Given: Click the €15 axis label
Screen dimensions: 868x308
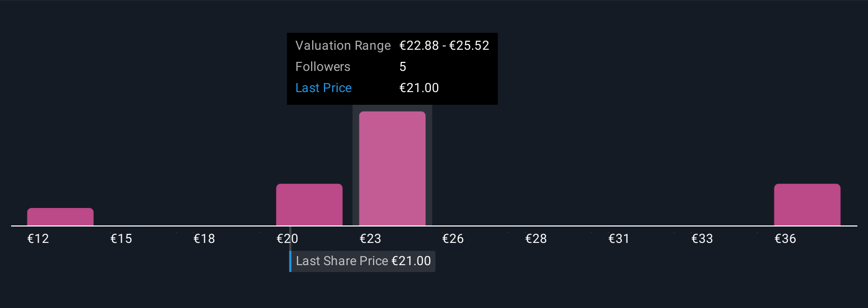Looking at the screenshot, I should point(121,239).
